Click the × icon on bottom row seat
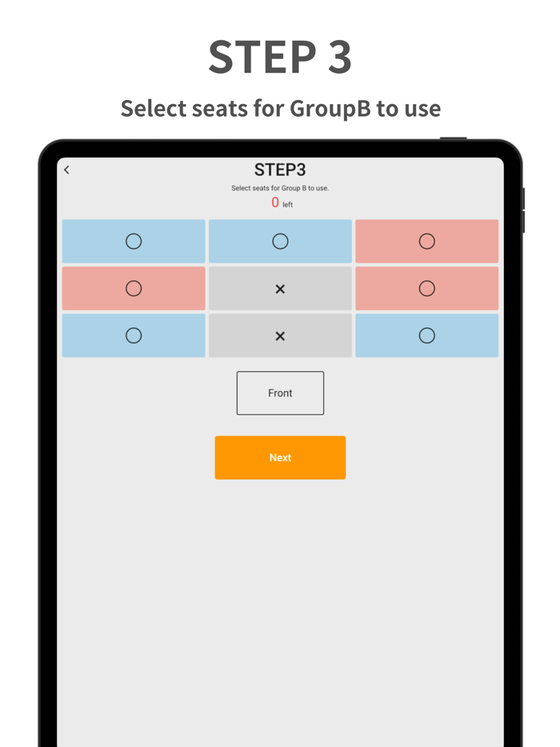This screenshot has height=747, width=560. point(280,335)
